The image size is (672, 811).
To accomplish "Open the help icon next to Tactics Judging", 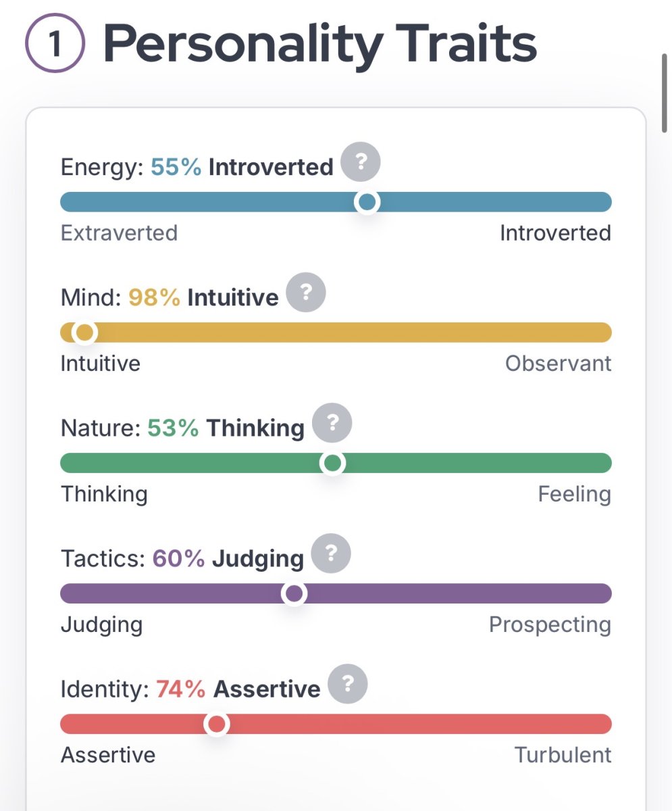I will [331, 554].
